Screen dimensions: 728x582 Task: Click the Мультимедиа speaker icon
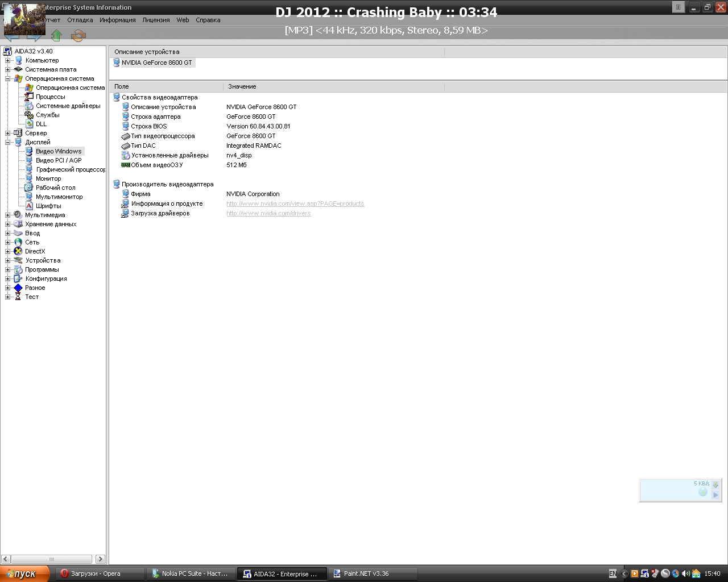click(18, 215)
